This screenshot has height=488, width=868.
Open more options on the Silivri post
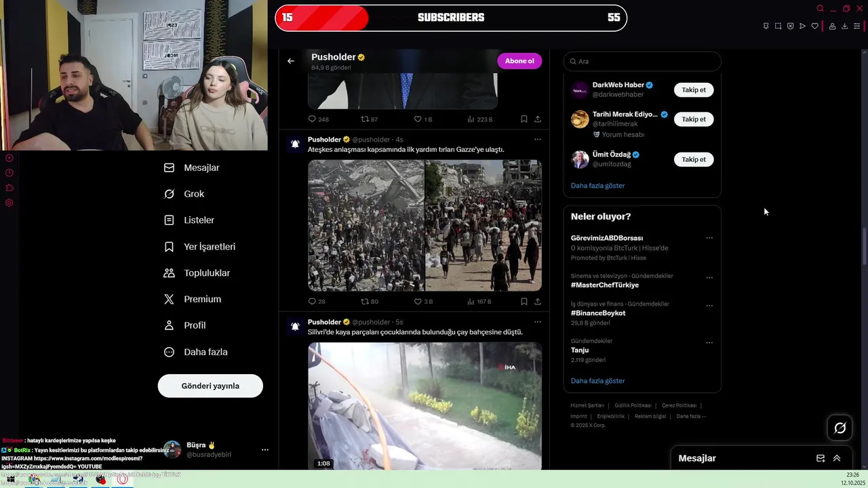point(537,322)
